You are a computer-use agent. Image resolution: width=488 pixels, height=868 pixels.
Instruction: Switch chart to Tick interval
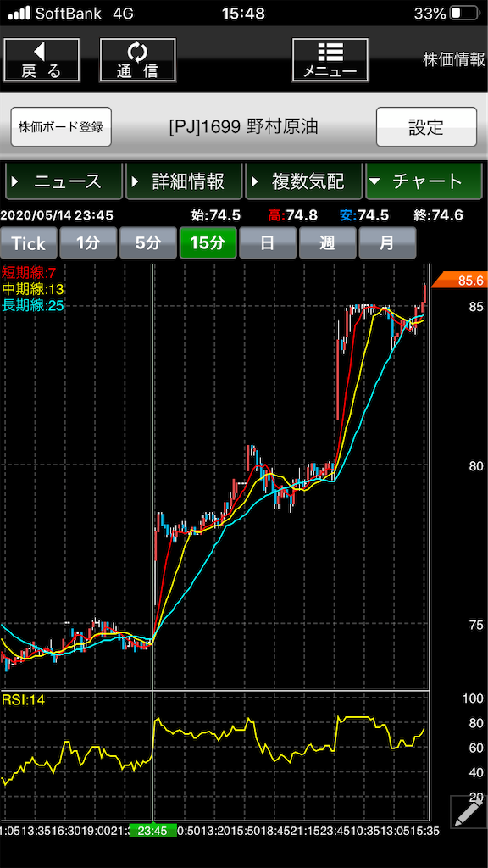(28, 243)
